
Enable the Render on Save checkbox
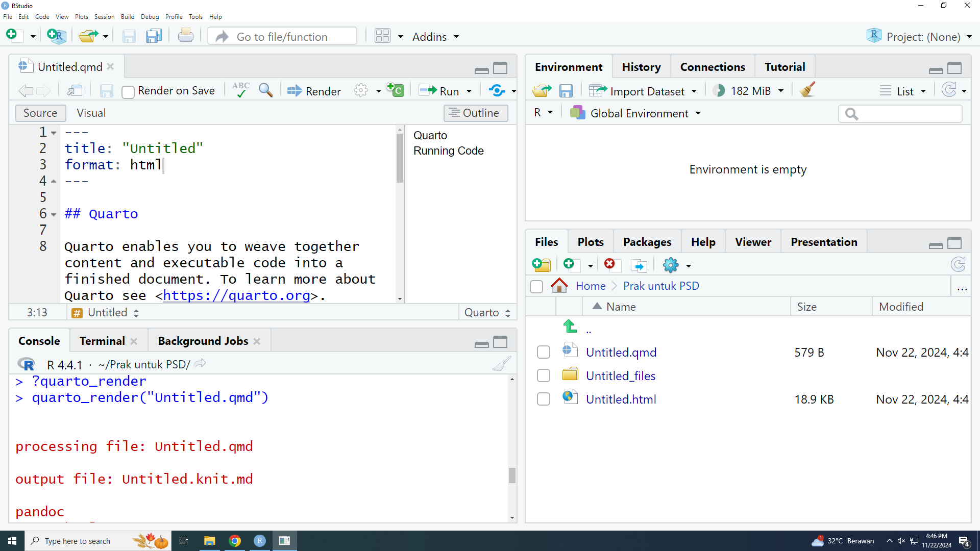click(x=128, y=91)
